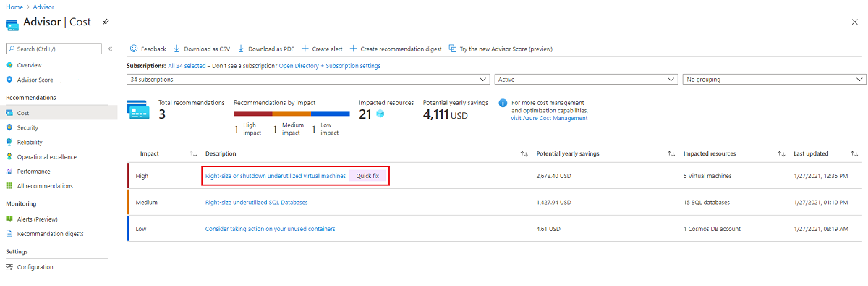Click the All recommendations grid icon
This screenshot has height=286, width=868.
coord(9,186)
